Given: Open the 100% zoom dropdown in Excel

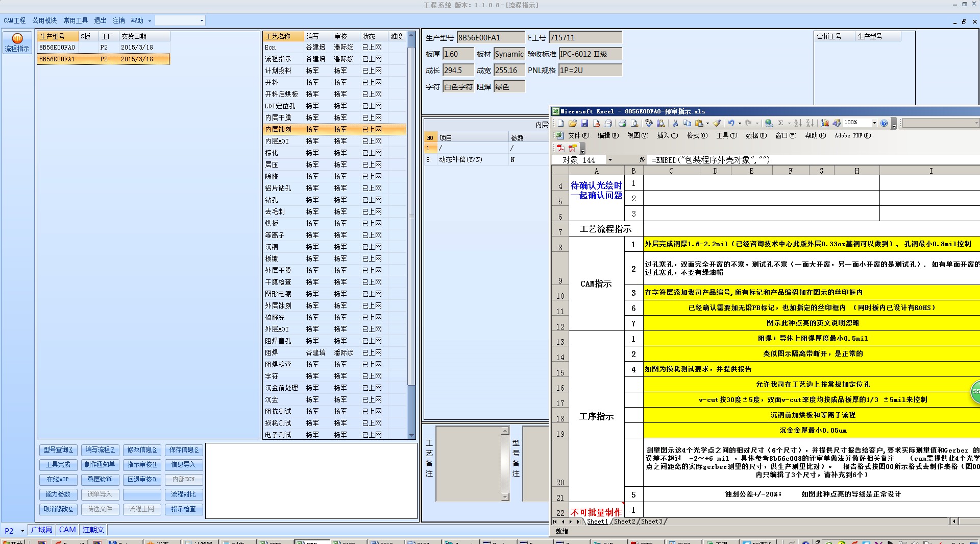Looking at the screenshot, I should (x=874, y=123).
